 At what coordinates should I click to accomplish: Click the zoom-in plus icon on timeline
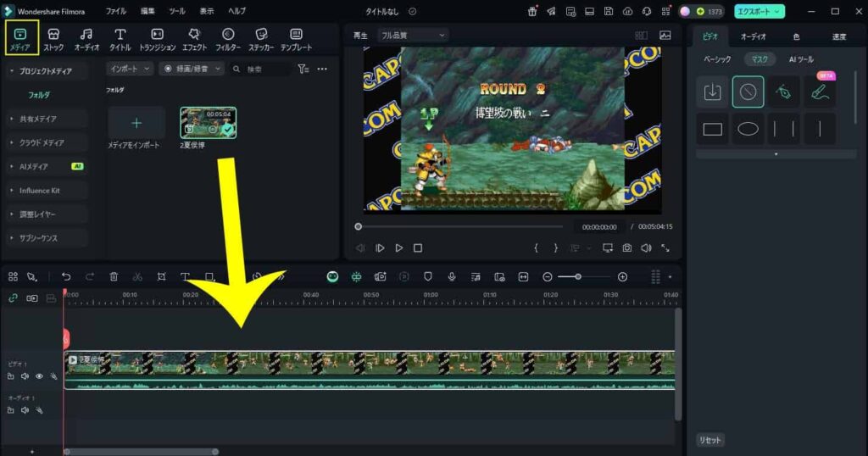(622, 276)
